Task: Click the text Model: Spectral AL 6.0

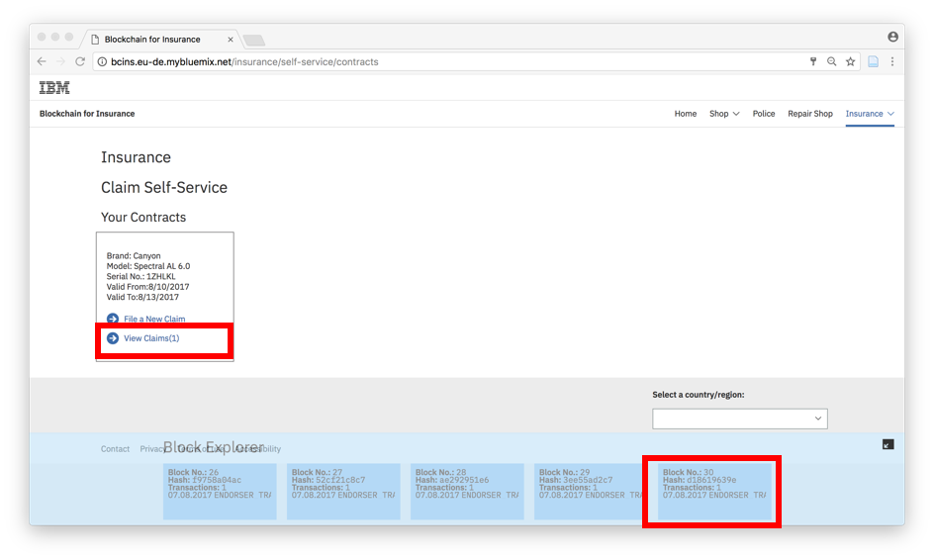Action: [x=148, y=266]
